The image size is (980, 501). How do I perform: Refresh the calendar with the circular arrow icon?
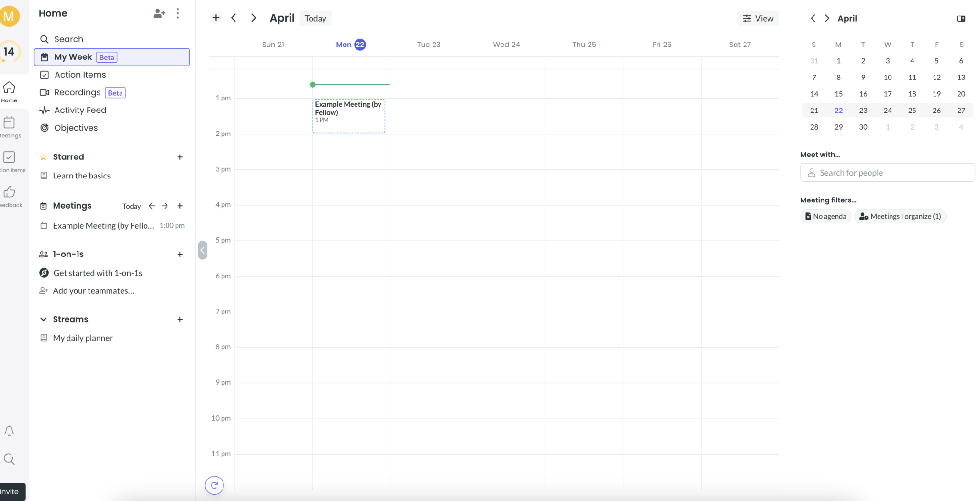(x=214, y=485)
